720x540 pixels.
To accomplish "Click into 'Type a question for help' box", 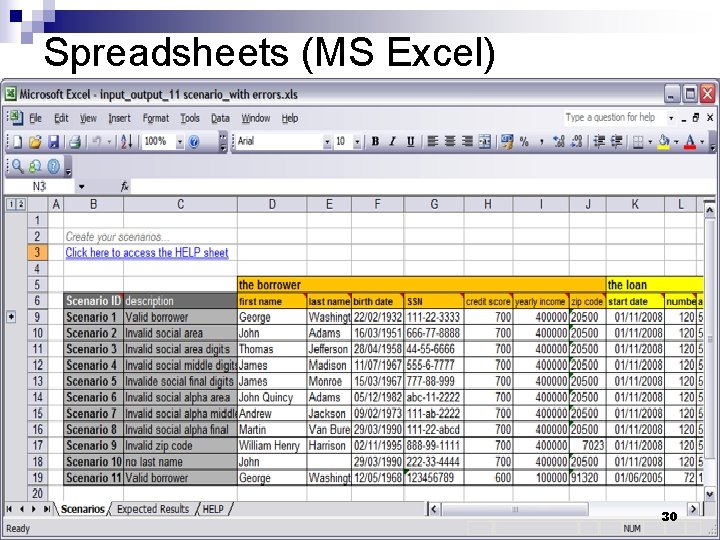I will [614, 118].
